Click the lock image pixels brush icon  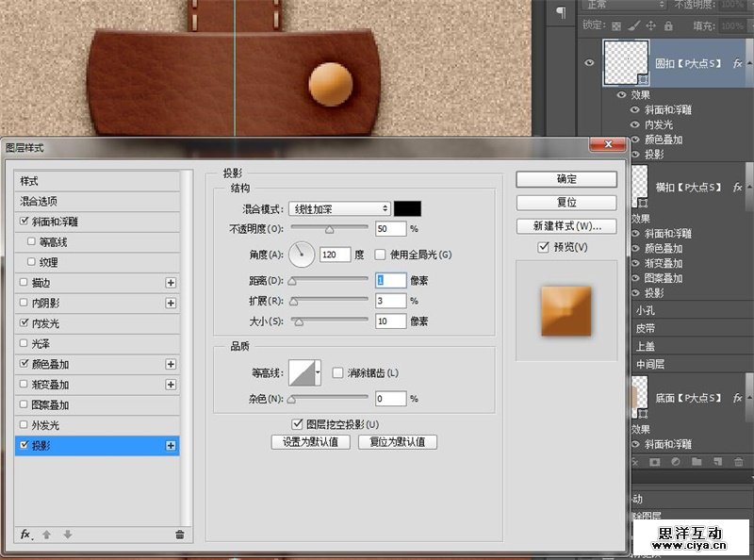pos(634,25)
